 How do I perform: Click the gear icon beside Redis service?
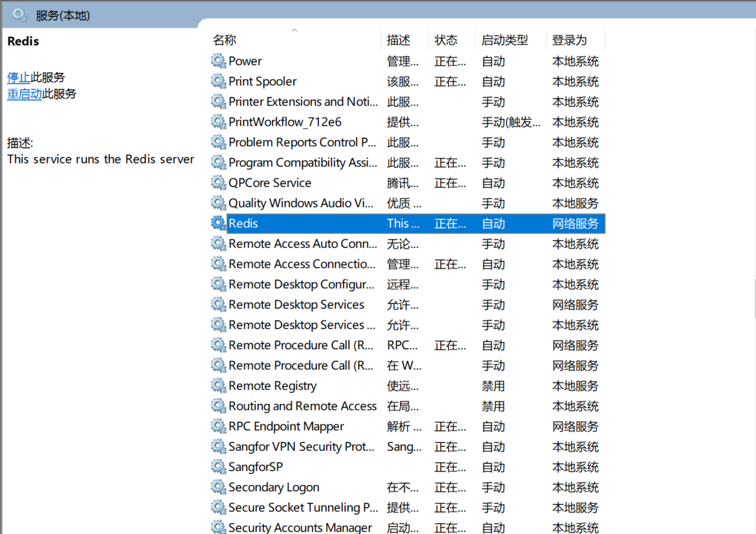218,224
